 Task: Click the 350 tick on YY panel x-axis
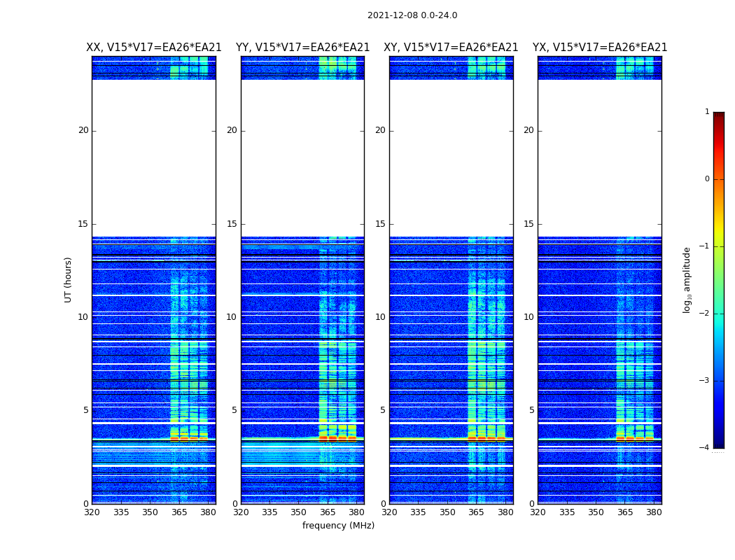click(x=298, y=512)
